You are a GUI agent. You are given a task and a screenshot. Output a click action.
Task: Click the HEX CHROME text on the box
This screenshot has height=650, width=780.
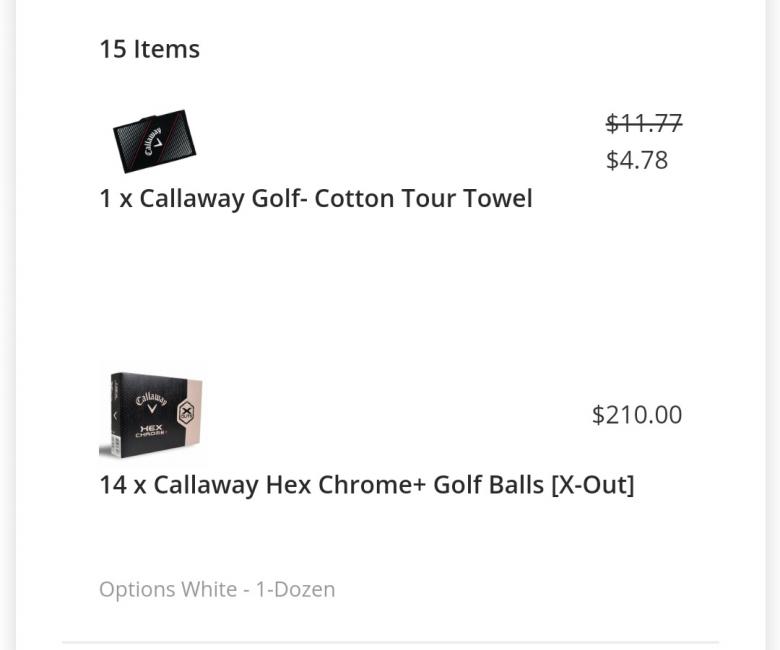point(151,430)
